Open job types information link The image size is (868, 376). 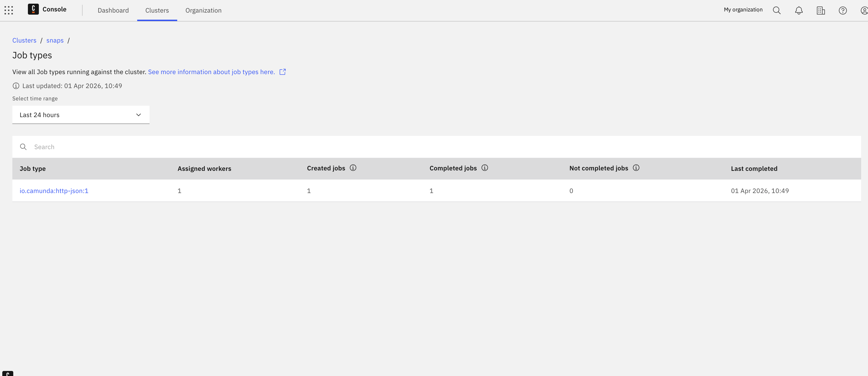tap(211, 72)
